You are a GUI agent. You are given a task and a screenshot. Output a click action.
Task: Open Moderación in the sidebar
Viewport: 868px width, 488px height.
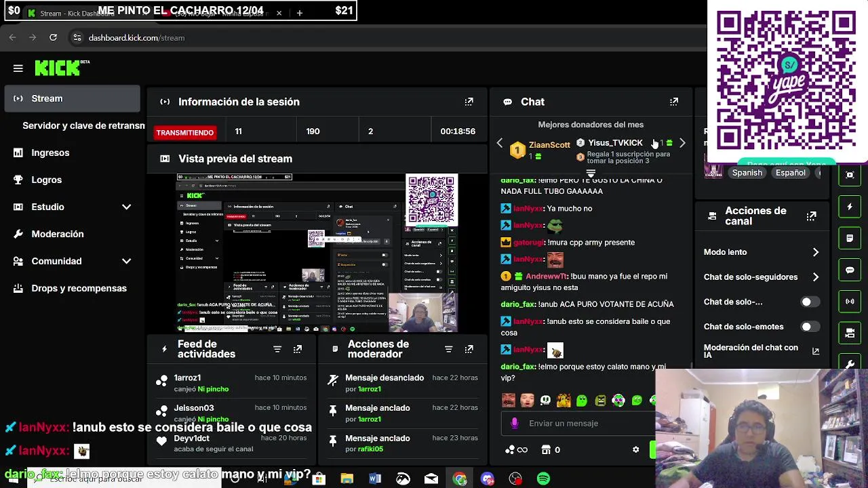point(72,234)
